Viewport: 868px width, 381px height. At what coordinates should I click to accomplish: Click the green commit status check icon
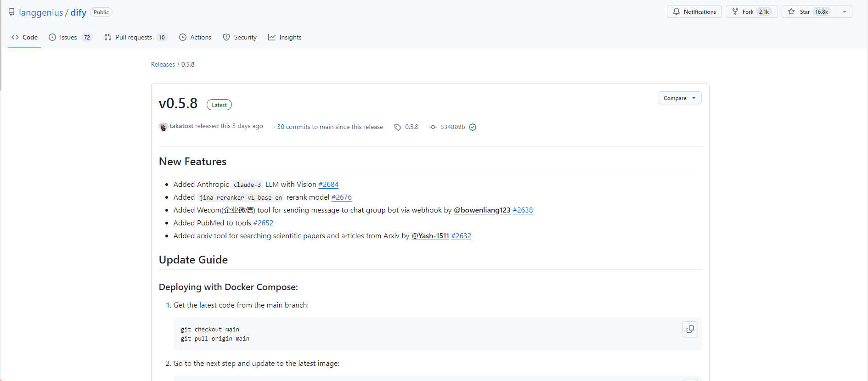[473, 127]
